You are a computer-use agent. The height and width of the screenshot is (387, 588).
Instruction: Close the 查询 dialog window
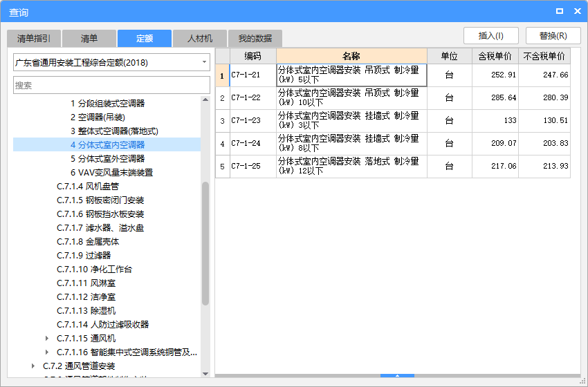pos(578,11)
